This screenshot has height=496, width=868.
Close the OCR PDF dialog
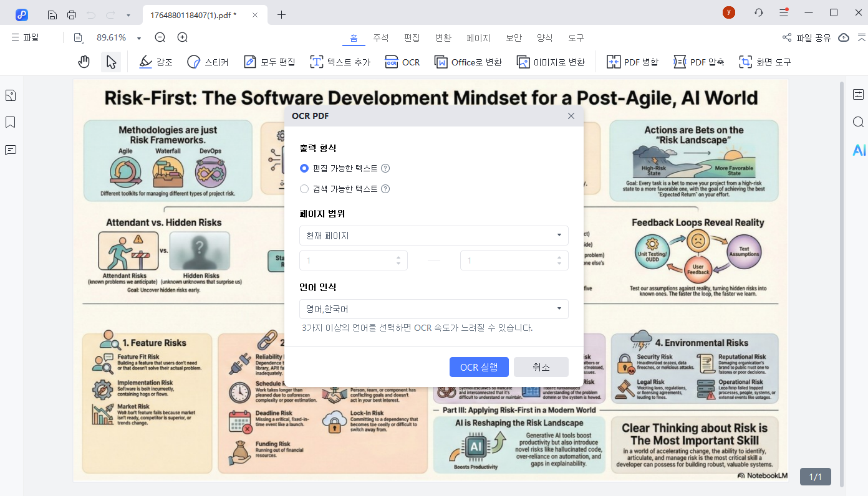[571, 116]
